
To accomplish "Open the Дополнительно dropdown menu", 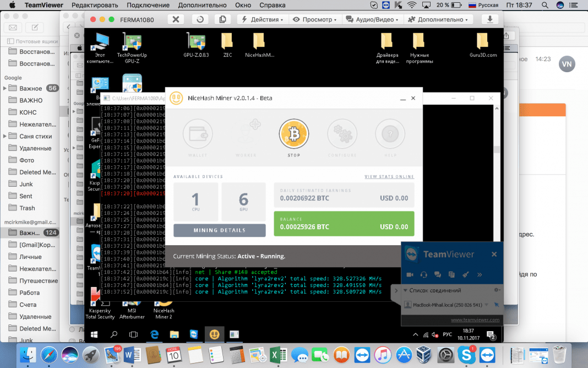I will coord(438,19).
